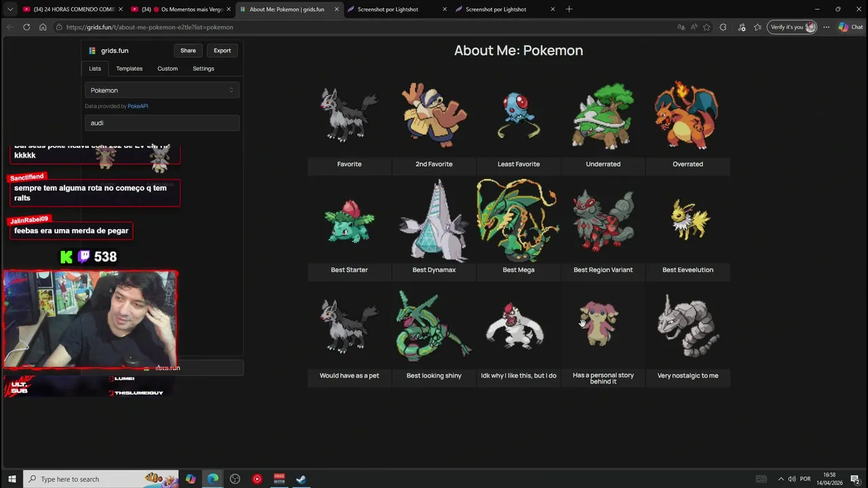Click the browser Back arrow

tap(10, 27)
